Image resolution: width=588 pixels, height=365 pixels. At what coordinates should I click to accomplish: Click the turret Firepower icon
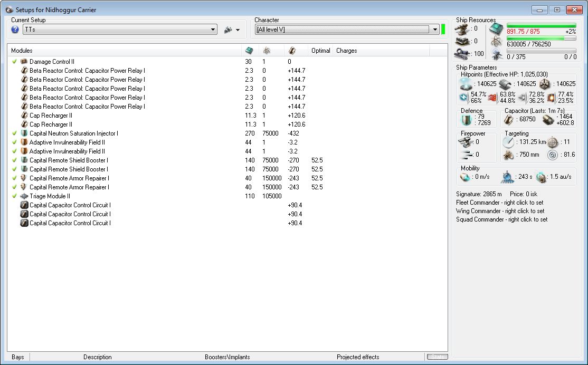pos(466,142)
